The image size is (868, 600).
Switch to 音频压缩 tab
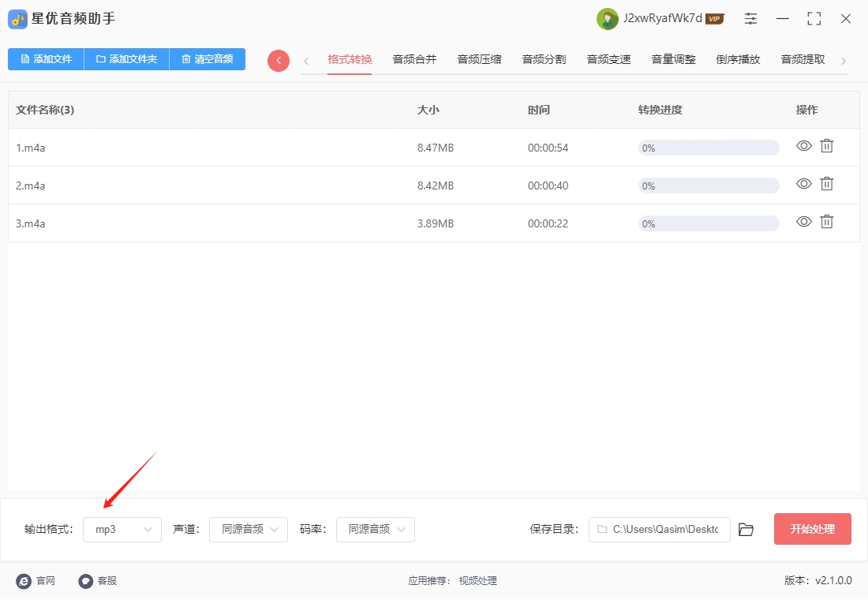pyautogui.click(x=480, y=59)
